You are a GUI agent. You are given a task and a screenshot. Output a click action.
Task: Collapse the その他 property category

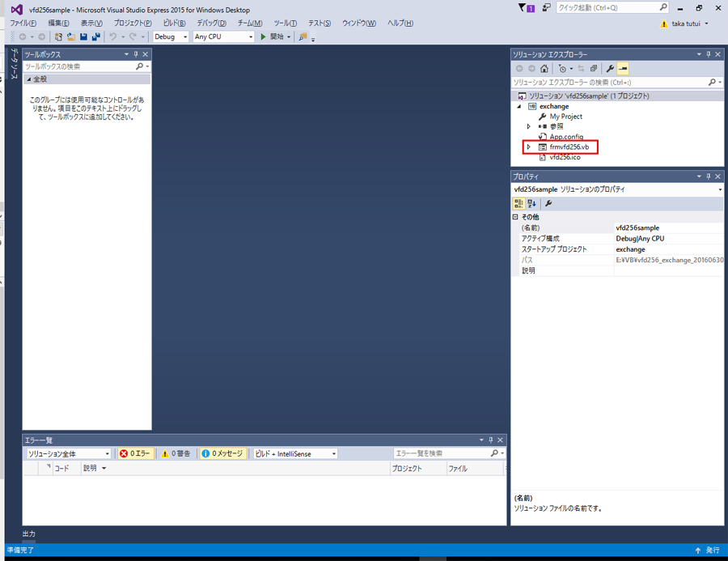coord(515,217)
